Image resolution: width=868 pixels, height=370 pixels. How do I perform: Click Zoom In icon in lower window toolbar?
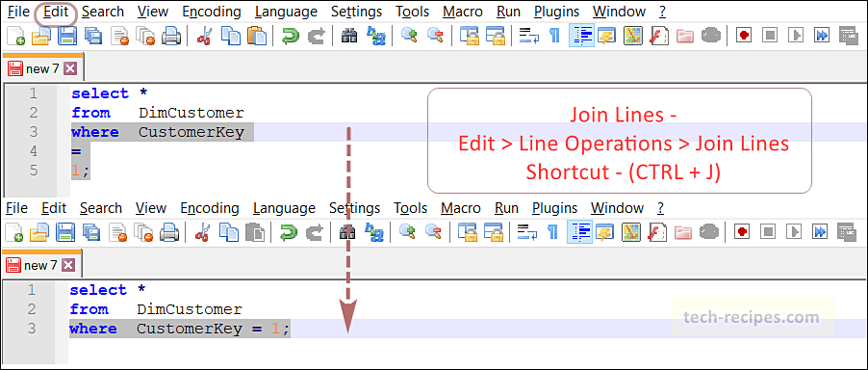click(407, 232)
